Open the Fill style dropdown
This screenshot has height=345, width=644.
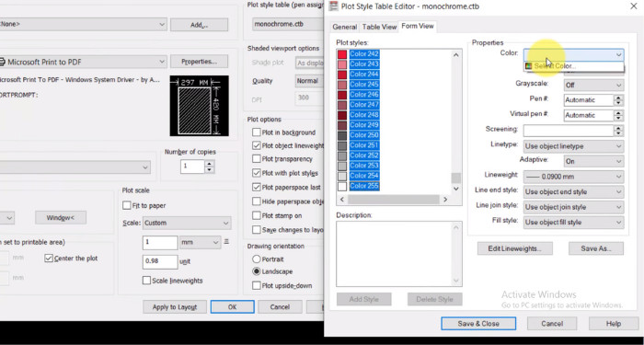point(573,223)
